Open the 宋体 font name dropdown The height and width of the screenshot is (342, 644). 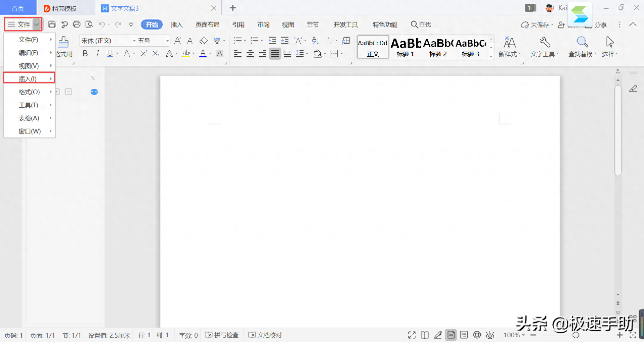(108, 41)
